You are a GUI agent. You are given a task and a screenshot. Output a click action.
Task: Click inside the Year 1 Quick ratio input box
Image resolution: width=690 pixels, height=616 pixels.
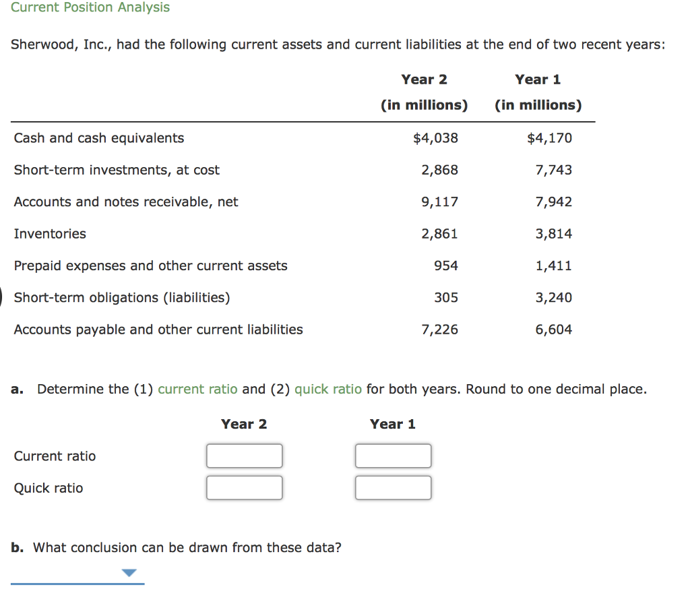(x=393, y=487)
